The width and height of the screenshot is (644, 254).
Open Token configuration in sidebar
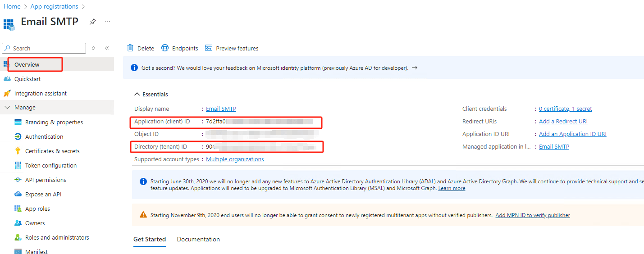click(50, 165)
